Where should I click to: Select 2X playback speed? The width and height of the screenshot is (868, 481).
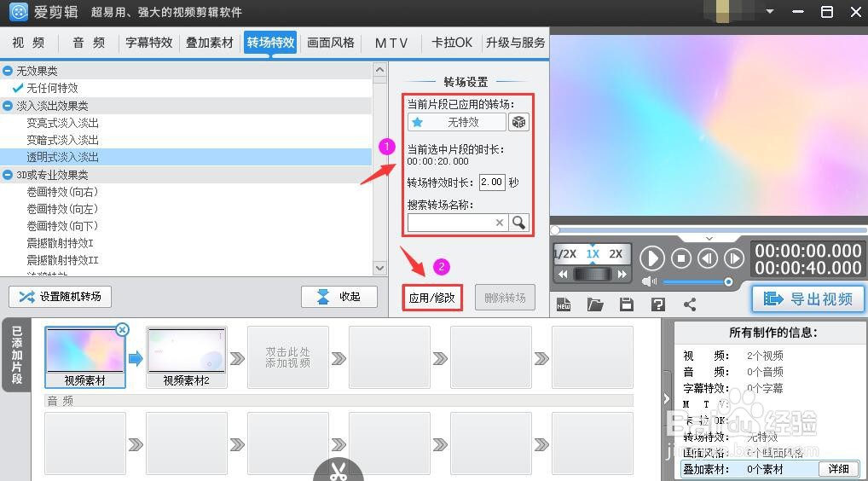616,254
